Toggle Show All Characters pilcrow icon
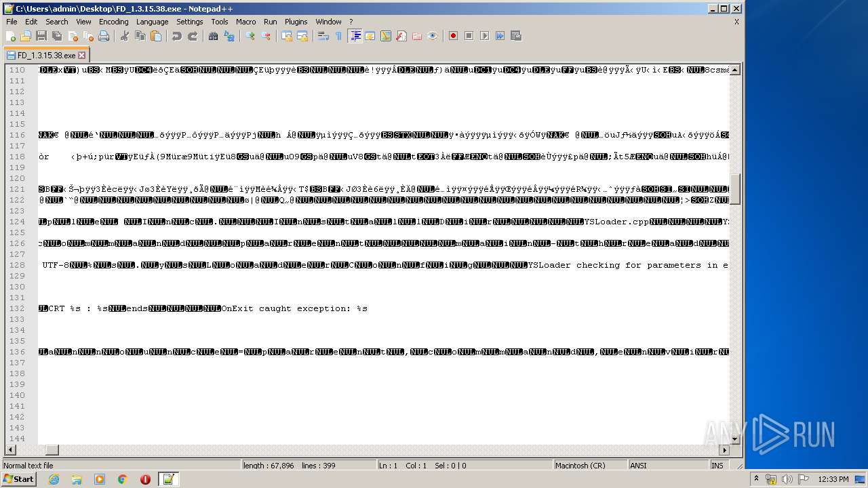Image resolution: width=868 pixels, height=488 pixels. [339, 36]
